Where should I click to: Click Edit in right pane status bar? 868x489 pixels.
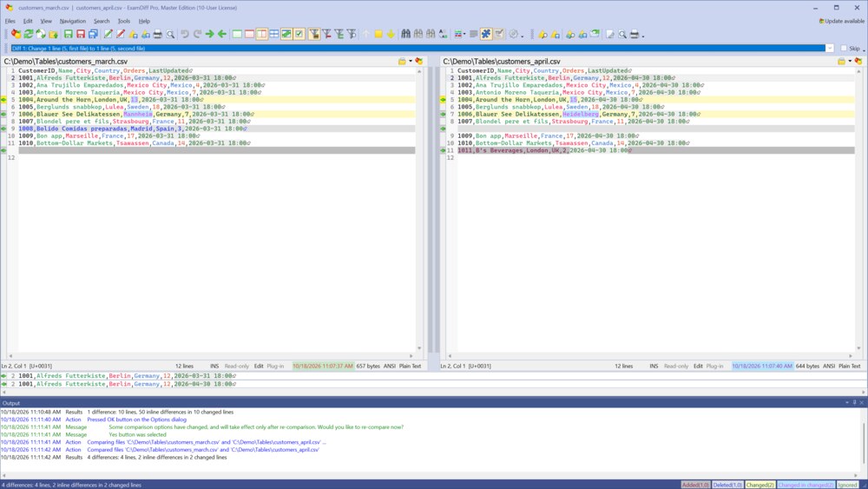click(698, 366)
